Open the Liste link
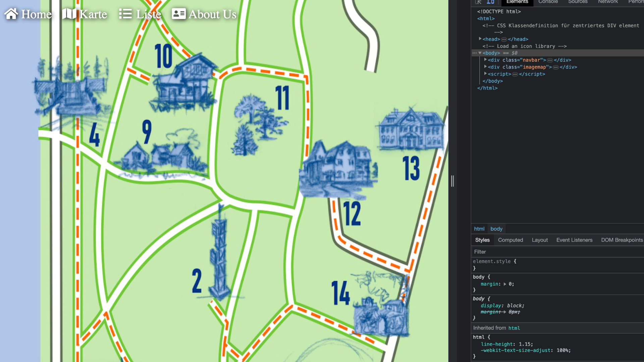 point(140,14)
